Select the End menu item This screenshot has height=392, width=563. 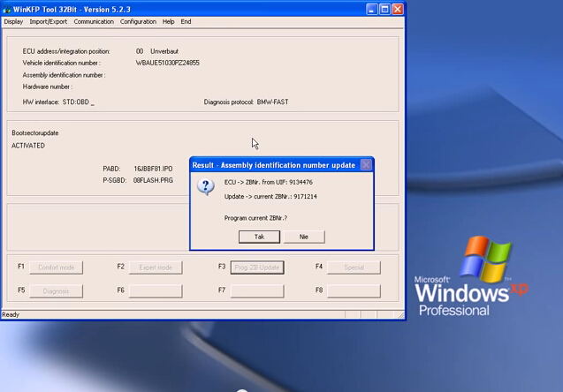click(x=186, y=21)
